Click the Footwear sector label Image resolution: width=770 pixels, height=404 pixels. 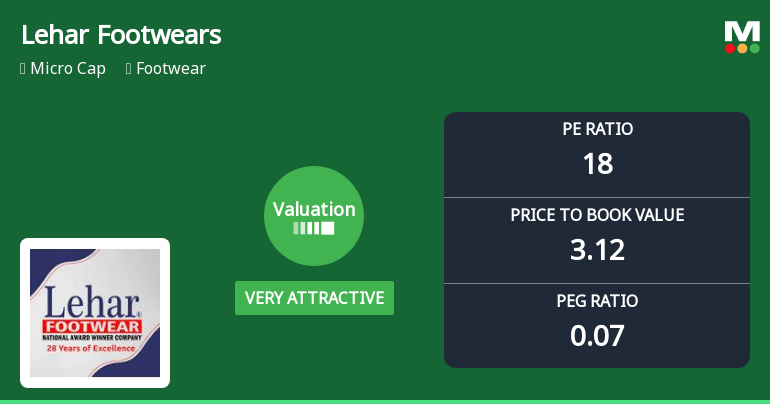pyautogui.click(x=171, y=69)
